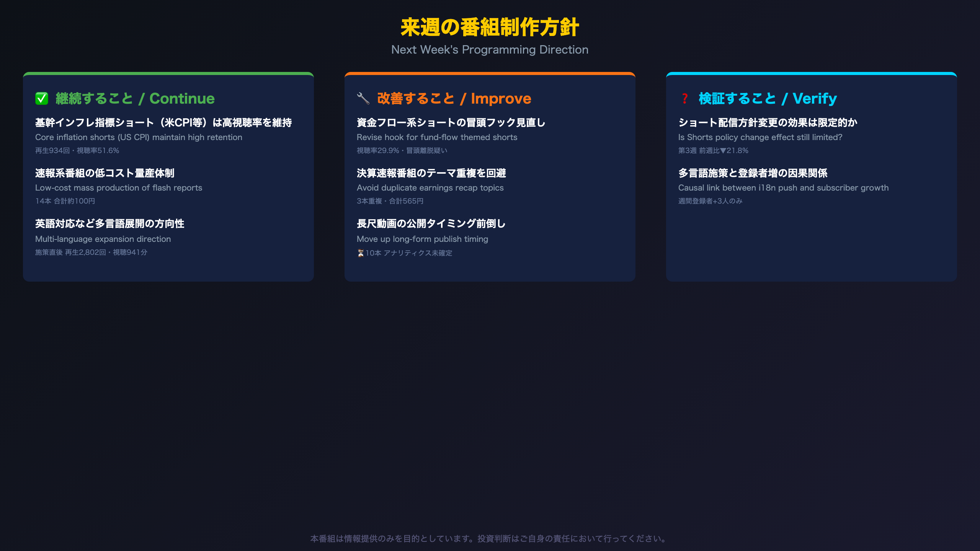The height and width of the screenshot is (551, 980).
Task: Click 速報系番組の低コスト量産体制
Action: (105, 173)
